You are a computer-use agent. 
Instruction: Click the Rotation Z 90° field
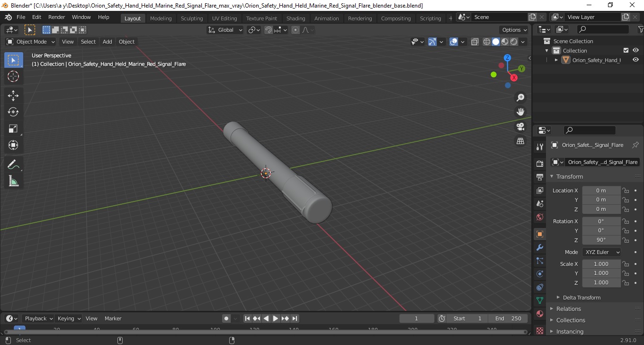coord(601,240)
